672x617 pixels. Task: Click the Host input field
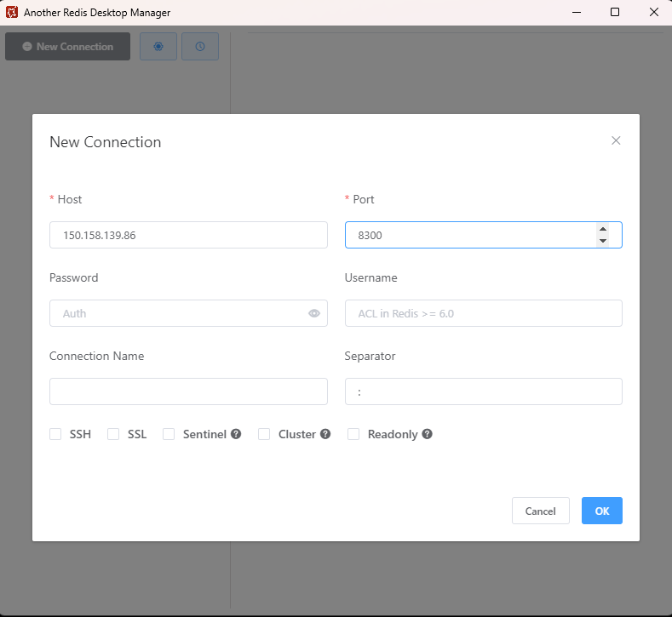pos(188,235)
